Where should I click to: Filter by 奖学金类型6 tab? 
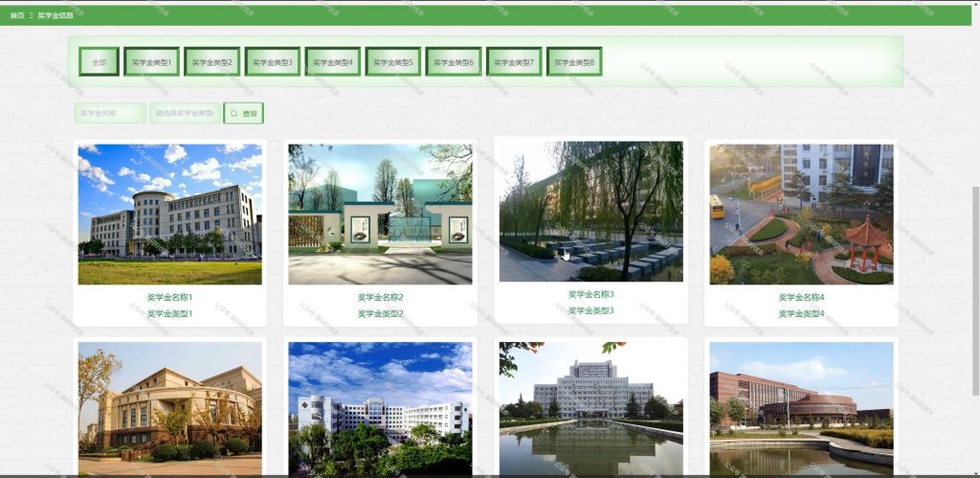click(454, 62)
